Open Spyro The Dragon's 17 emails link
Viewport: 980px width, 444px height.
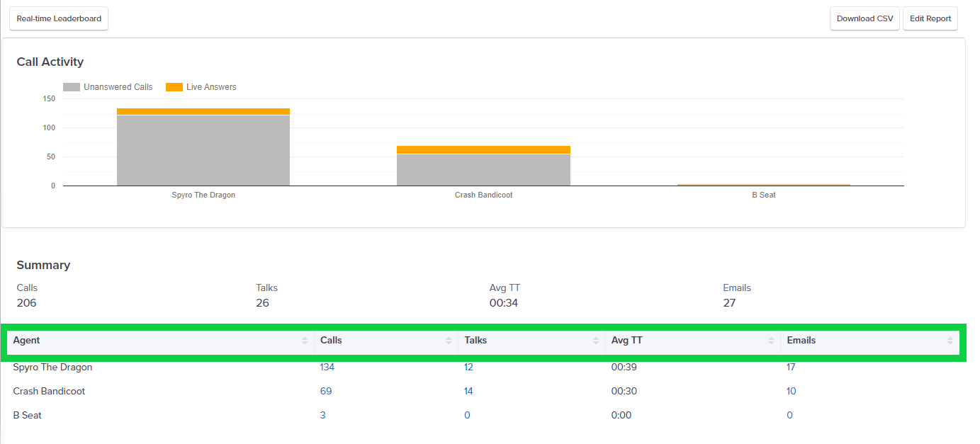point(792,367)
